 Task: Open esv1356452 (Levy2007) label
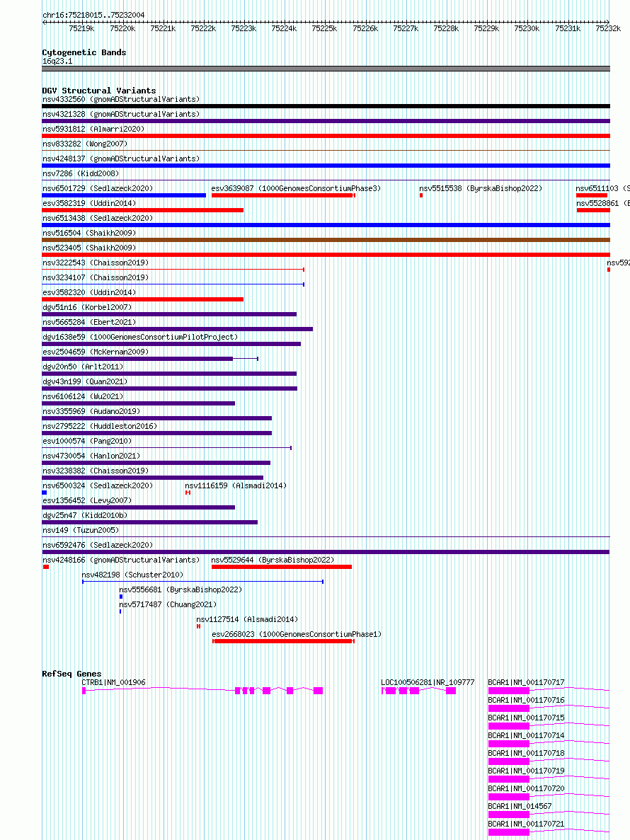point(87,501)
